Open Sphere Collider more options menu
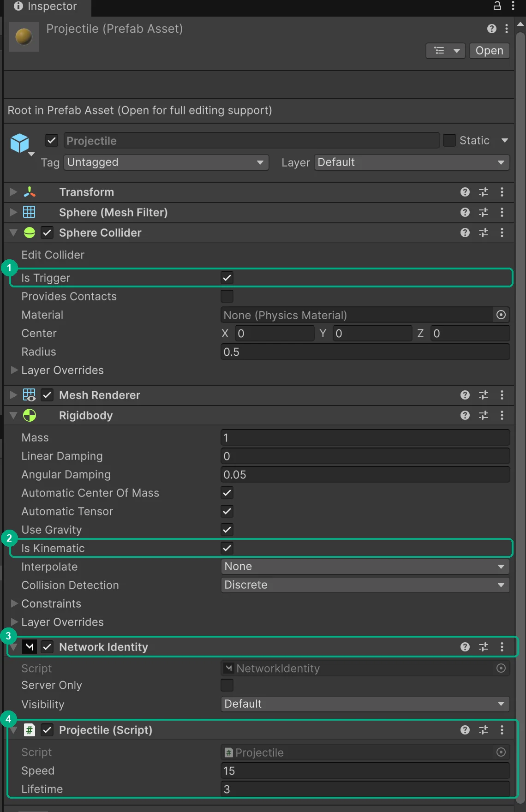 (x=502, y=233)
